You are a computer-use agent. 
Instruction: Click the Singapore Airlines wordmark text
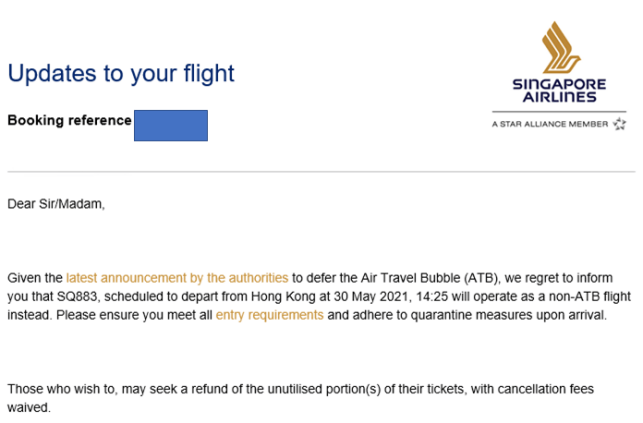(x=559, y=90)
